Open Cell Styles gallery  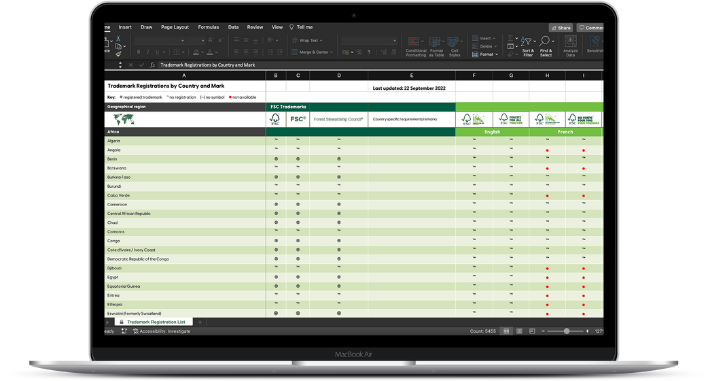454,47
